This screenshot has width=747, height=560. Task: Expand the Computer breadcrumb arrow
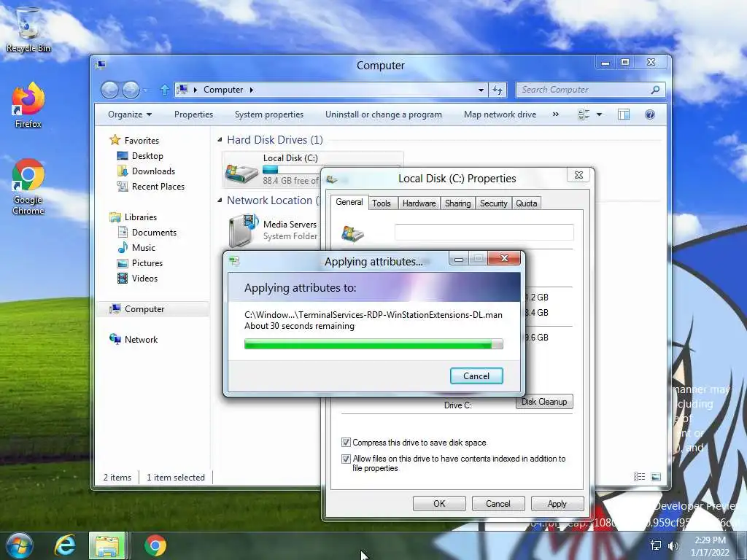pos(252,90)
